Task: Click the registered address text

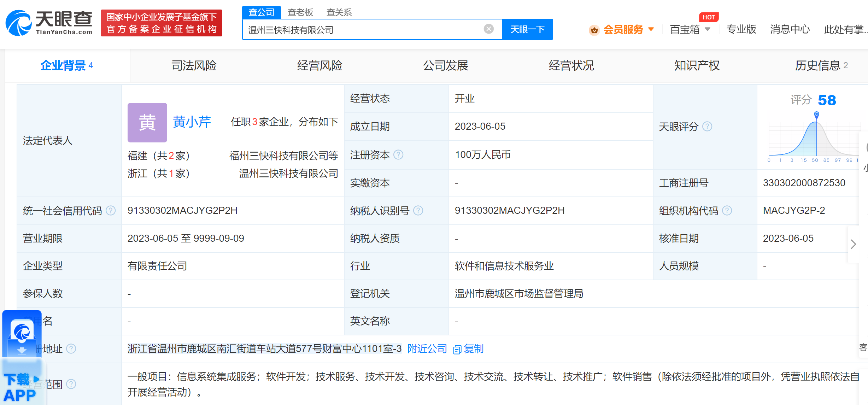Action: click(x=264, y=349)
